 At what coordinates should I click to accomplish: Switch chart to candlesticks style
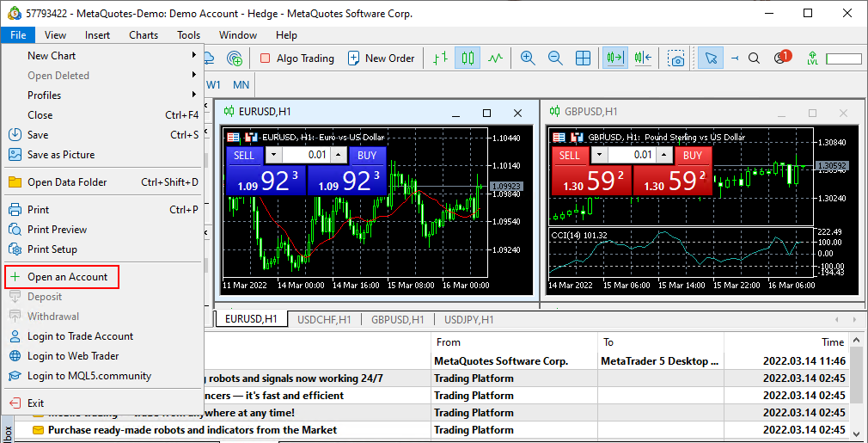[x=468, y=58]
